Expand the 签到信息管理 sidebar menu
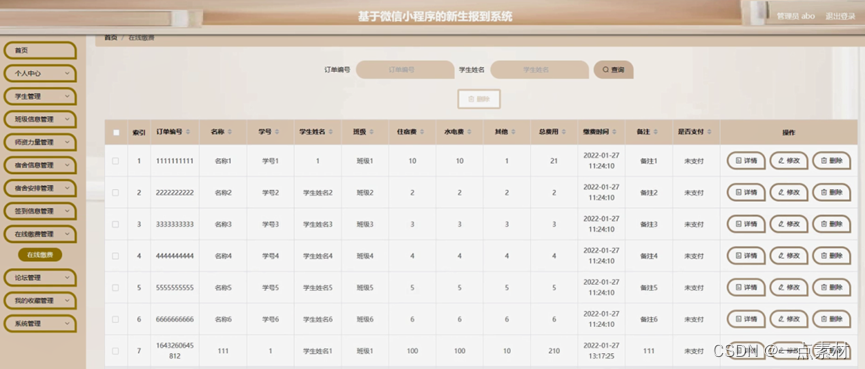Image resolution: width=865 pixels, height=369 pixels. click(x=40, y=211)
